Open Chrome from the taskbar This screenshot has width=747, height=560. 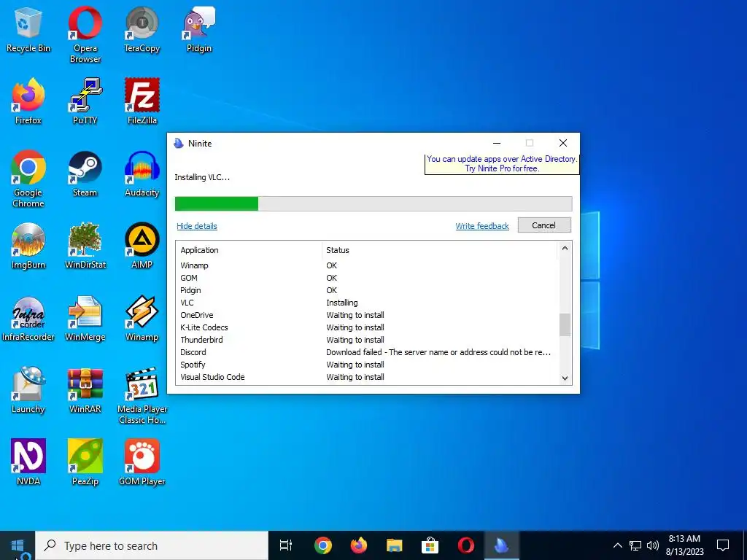323,545
